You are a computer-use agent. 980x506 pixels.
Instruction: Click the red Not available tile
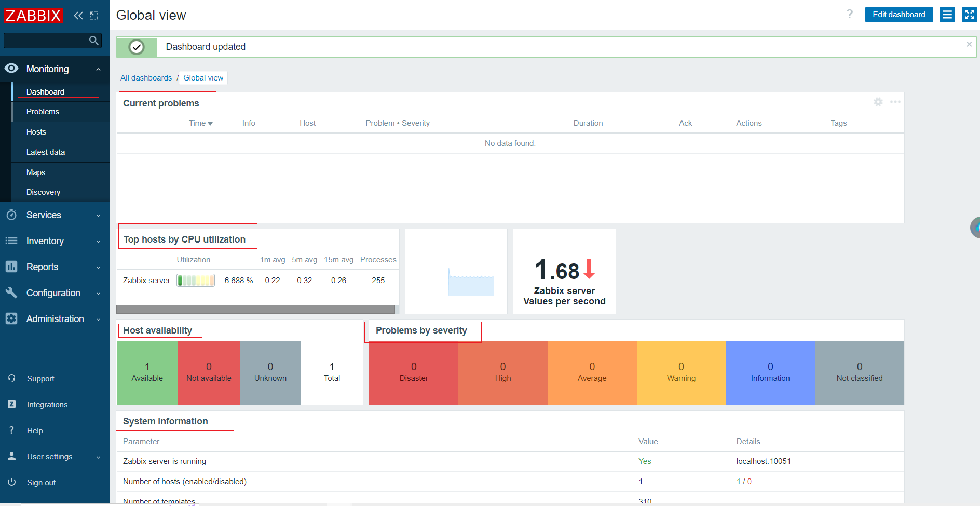[x=209, y=372]
